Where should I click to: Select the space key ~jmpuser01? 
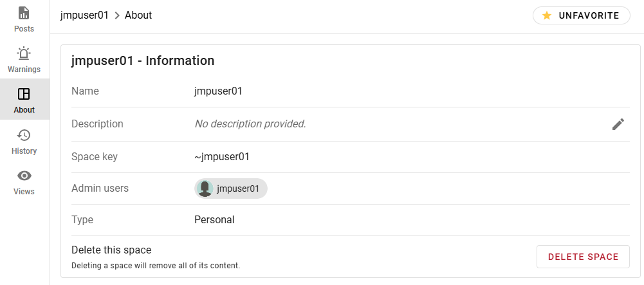pyautogui.click(x=221, y=156)
